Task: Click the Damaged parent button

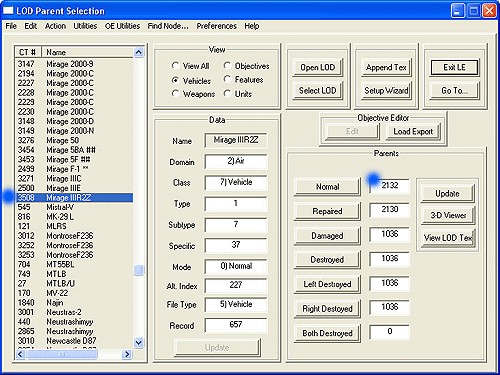Action: (327, 236)
